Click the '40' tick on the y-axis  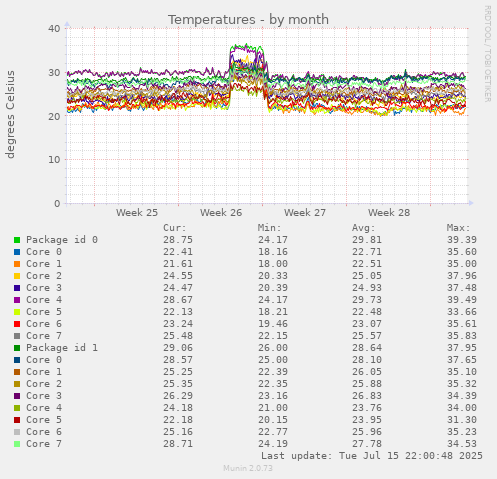point(54,28)
